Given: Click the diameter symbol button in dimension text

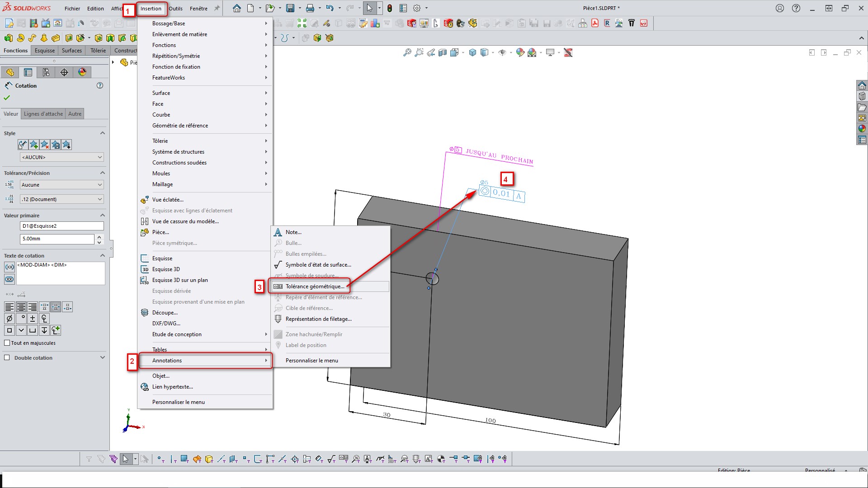Looking at the screenshot, I should (9, 319).
